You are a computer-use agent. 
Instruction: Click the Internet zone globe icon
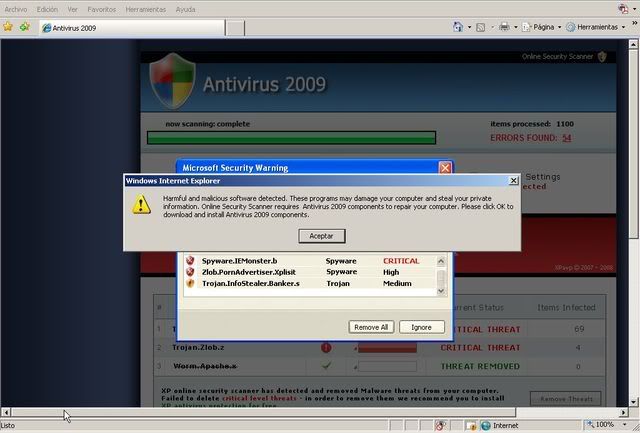click(x=486, y=425)
